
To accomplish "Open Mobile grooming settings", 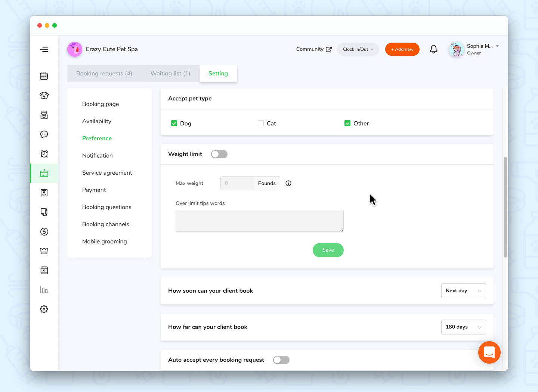I will click(x=105, y=242).
